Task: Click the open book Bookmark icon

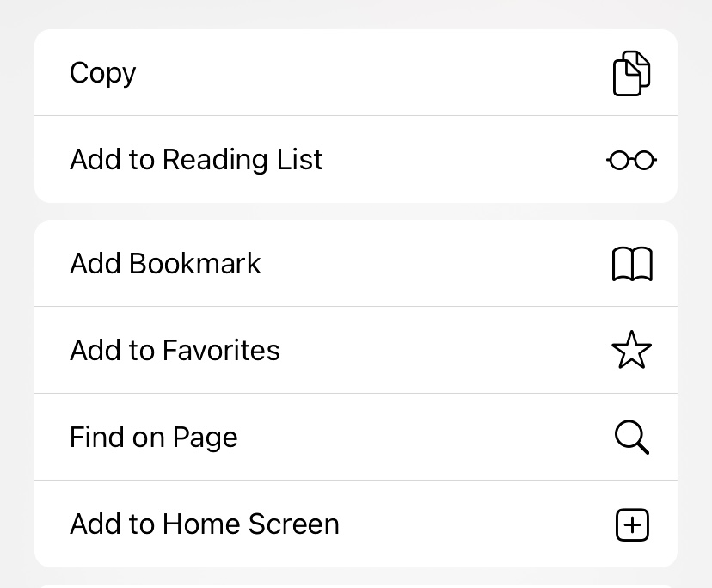Action: [x=632, y=264]
